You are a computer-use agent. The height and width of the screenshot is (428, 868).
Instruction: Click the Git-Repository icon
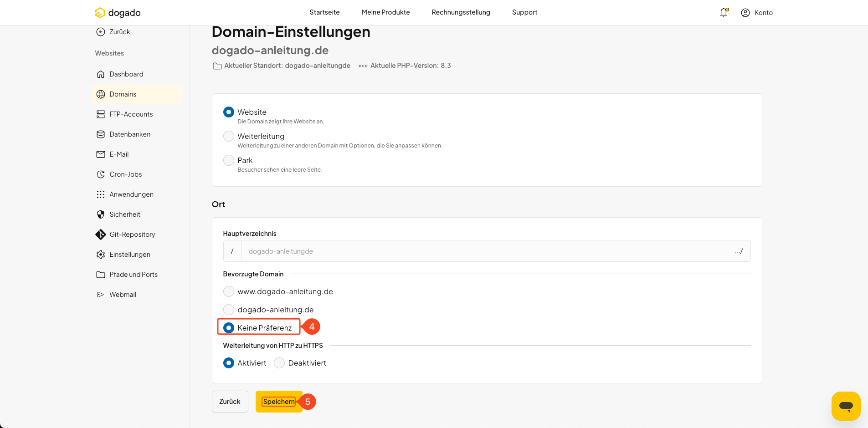pos(101,234)
